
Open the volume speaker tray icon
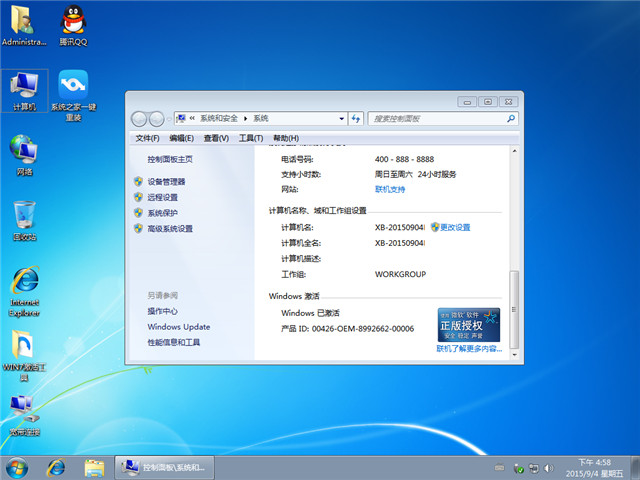coord(549,468)
